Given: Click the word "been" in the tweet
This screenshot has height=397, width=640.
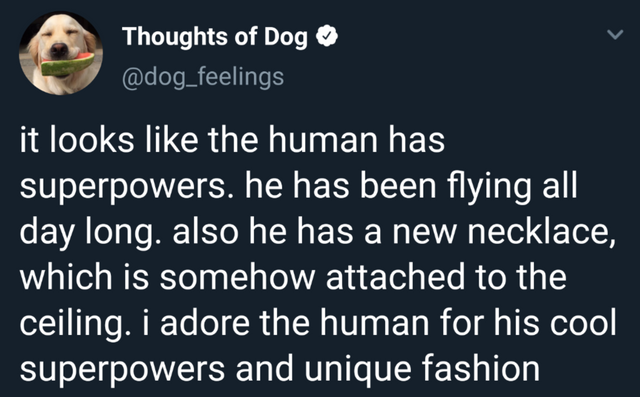Looking at the screenshot, I should pos(398,186).
